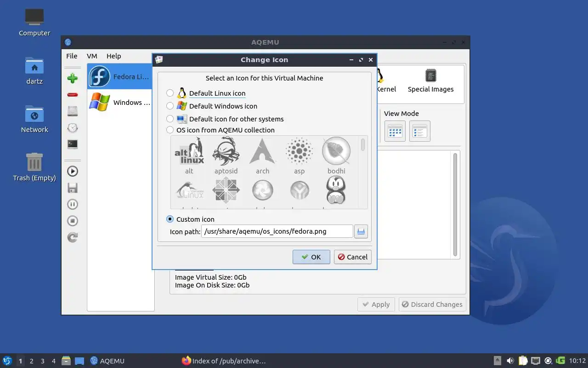588x368 pixels.
Task: Click the AQEMU main window scrollbar
Action: pos(455,205)
